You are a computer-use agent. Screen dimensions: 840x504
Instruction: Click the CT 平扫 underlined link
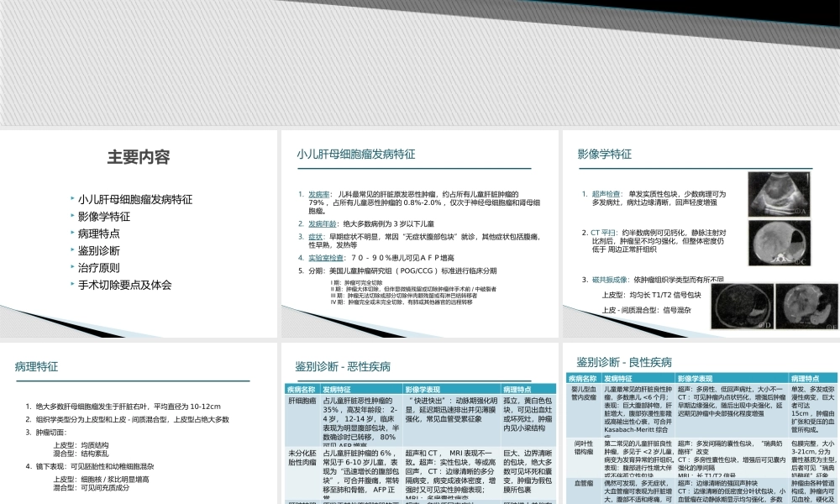tap(603, 233)
